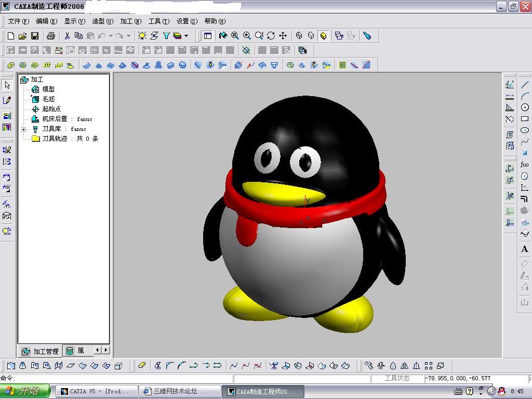Click the QQ penguin tray icon

point(501,391)
